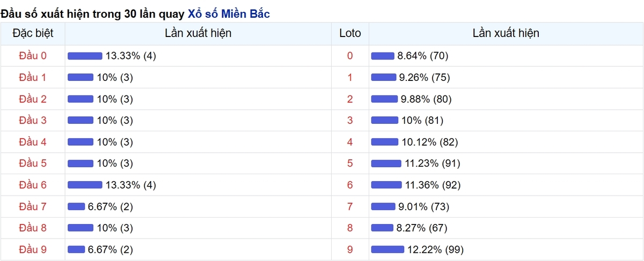Open the Xổ số Miền Bắc link
This screenshot has width=644, height=261.
click(229, 14)
